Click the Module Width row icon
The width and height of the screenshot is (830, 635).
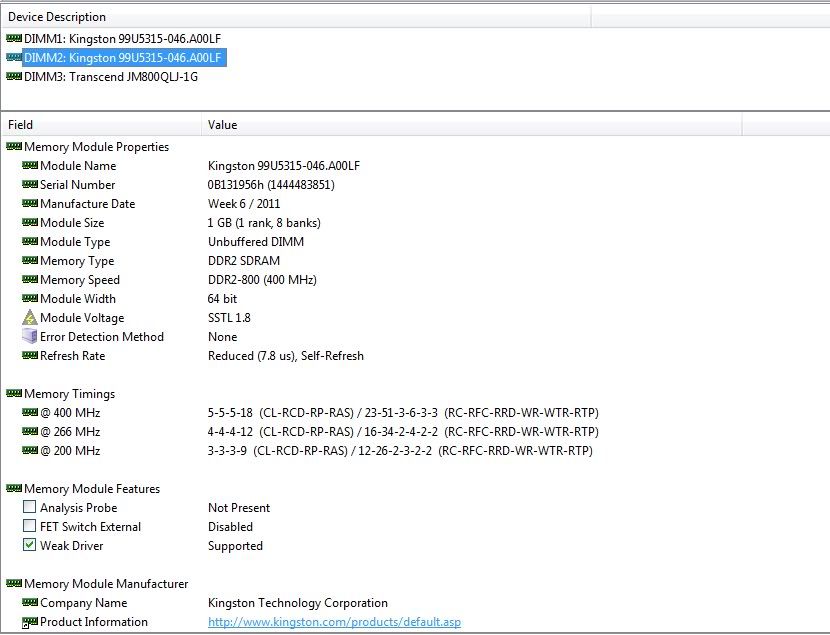[30, 298]
